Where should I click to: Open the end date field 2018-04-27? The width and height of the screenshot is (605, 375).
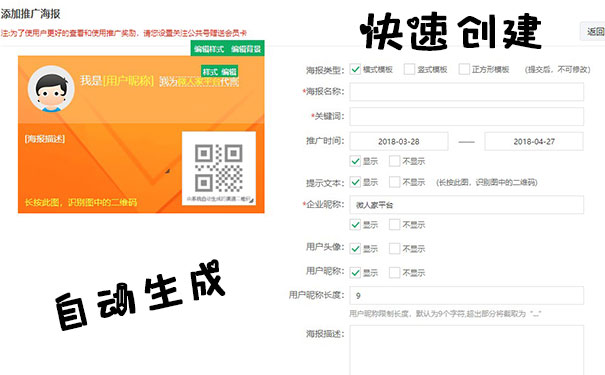point(534,142)
